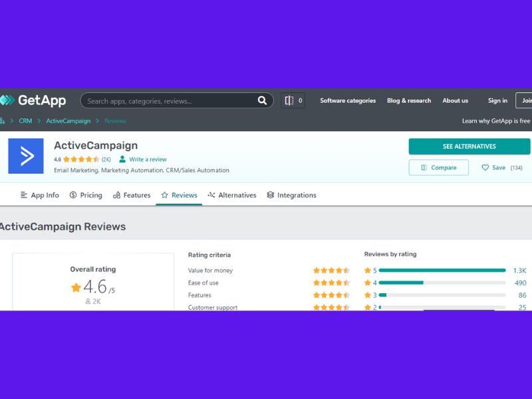Click the Ease of use stars

331,283
